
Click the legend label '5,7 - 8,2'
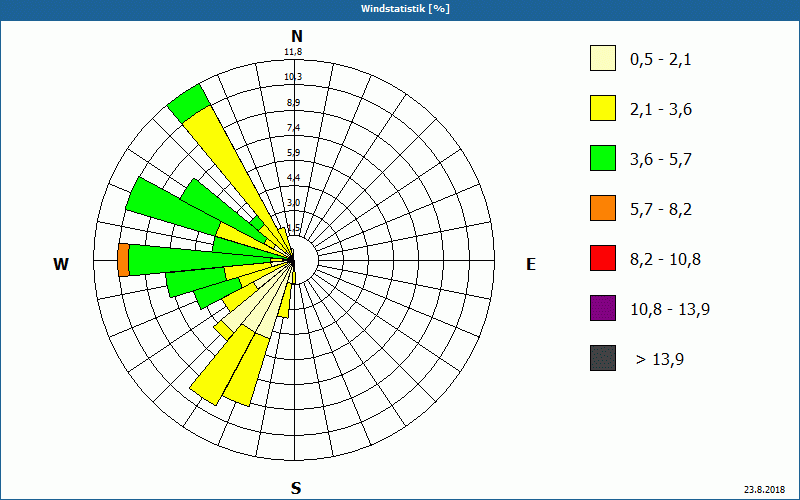tap(661, 210)
